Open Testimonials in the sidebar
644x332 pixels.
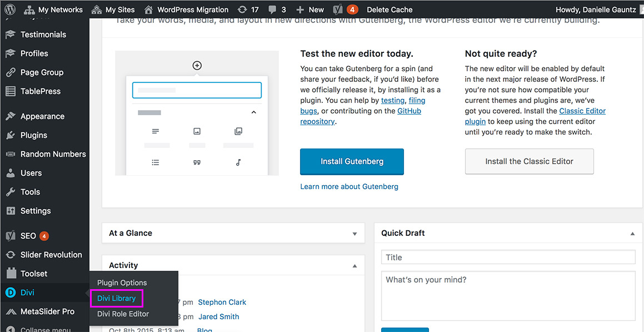pyautogui.click(x=43, y=34)
